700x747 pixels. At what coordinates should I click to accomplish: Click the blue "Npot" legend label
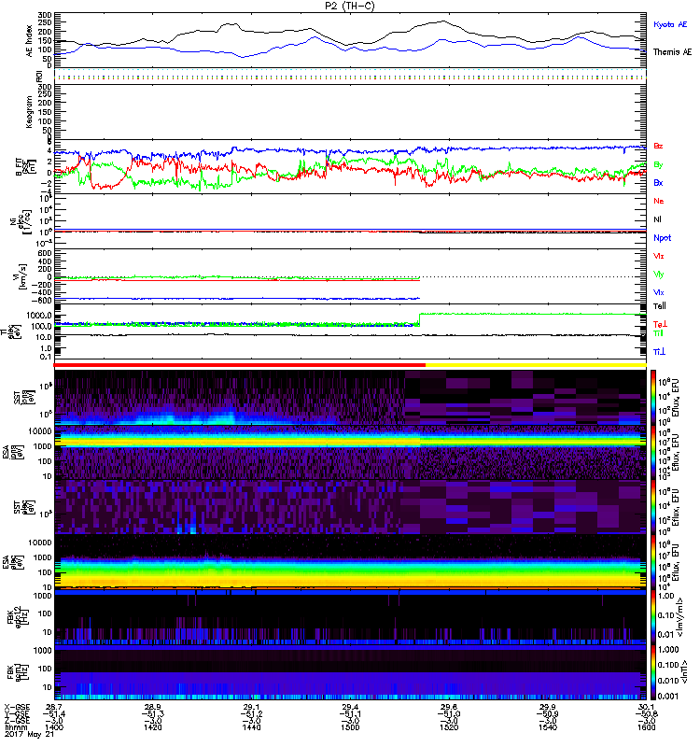pyautogui.click(x=662, y=238)
